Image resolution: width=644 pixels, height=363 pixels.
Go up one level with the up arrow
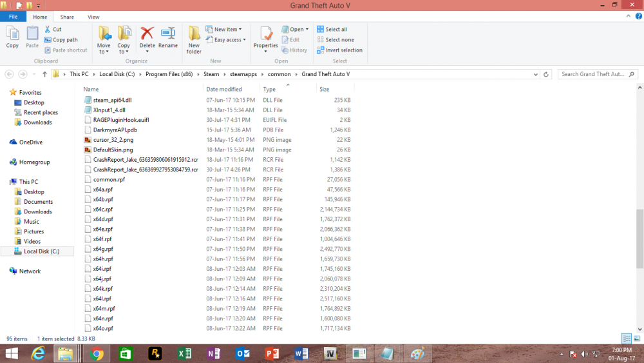[44, 74]
